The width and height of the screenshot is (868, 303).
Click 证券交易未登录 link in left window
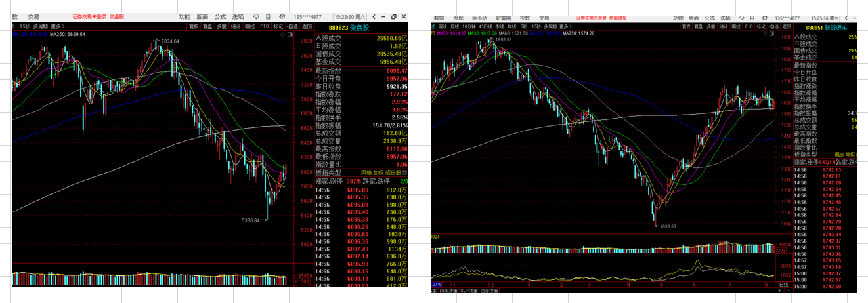(x=89, y=17)
